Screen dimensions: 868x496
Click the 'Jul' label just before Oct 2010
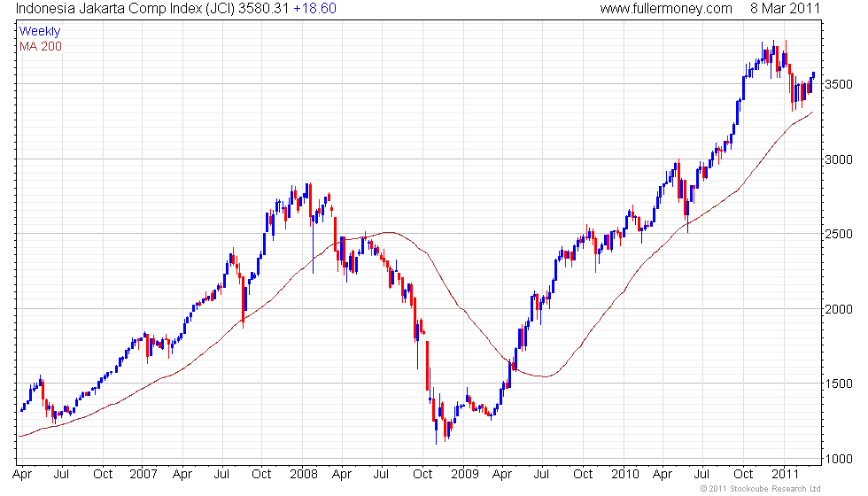tap(701, 475)
